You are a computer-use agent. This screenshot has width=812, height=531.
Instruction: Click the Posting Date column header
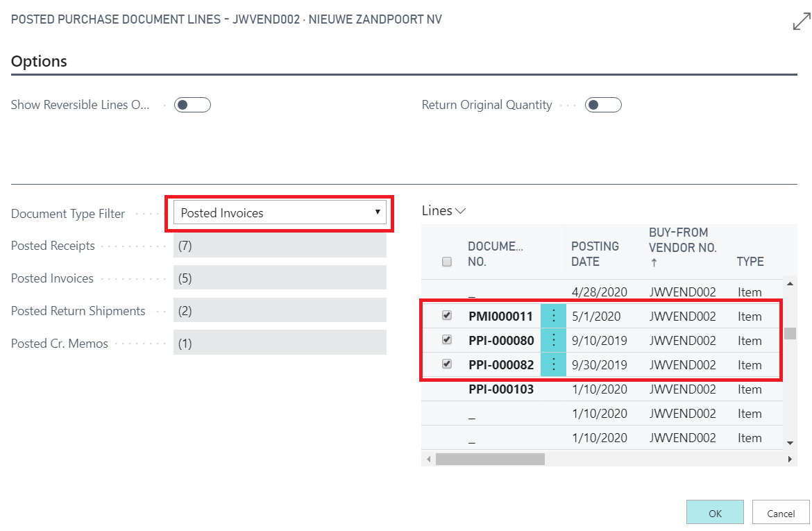595,254
